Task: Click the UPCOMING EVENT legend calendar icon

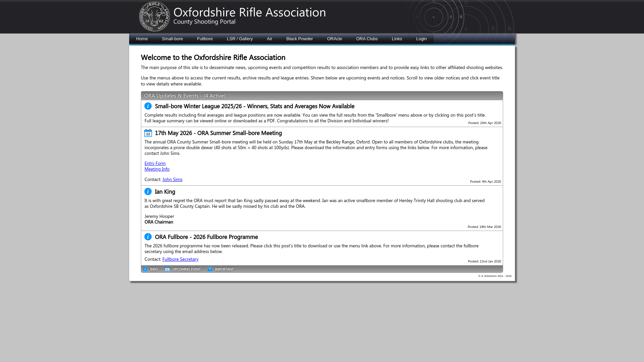Action: pyautogui.click(x=167, y=269)
